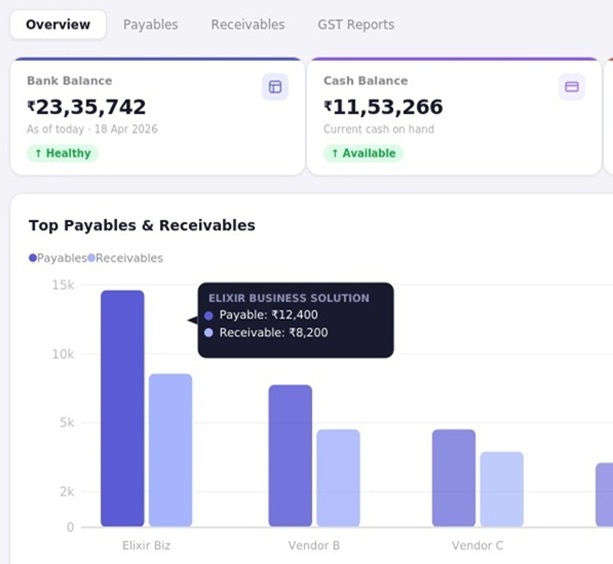The height and width of the screenshot is (564, 613).
Task: Open the Receivables tab
Action: coord(248,25)
